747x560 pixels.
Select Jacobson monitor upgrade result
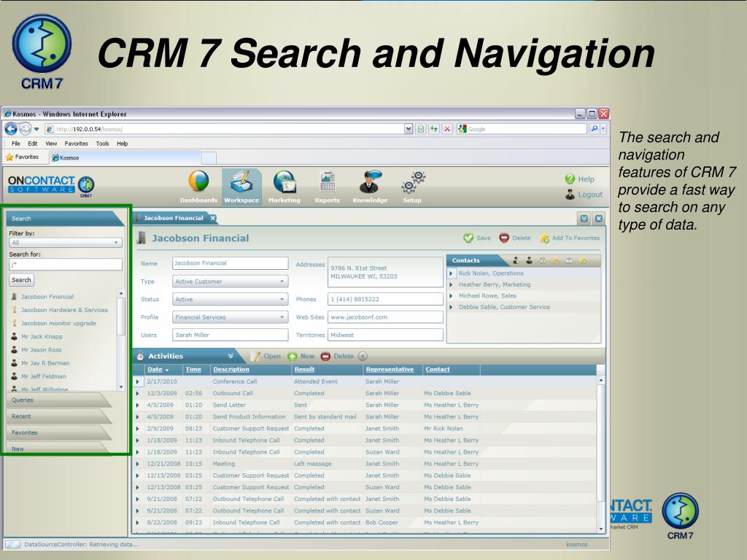58,323
